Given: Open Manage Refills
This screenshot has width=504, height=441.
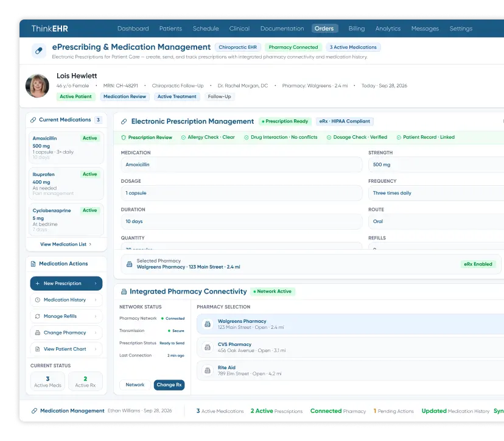Looking at the screenshot, I should 66,316.
